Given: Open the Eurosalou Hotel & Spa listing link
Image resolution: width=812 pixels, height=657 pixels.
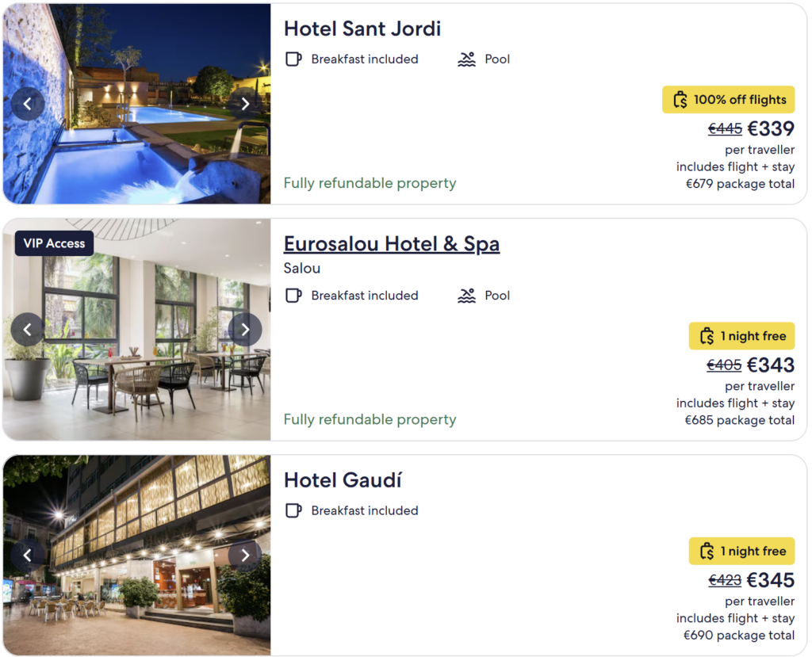Looking at the screenshot, I should [392, 243].
